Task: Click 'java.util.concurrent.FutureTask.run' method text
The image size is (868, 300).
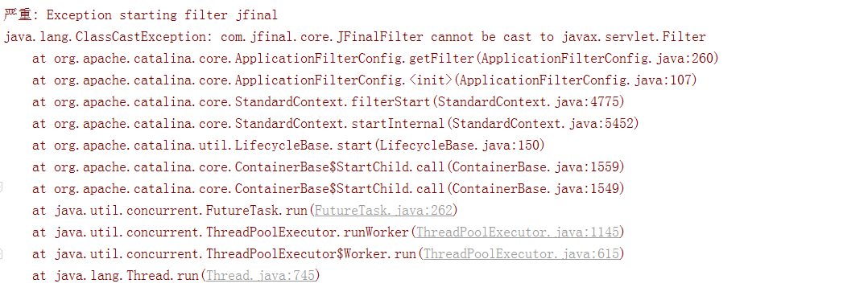Action: click(x=180, y=210)
